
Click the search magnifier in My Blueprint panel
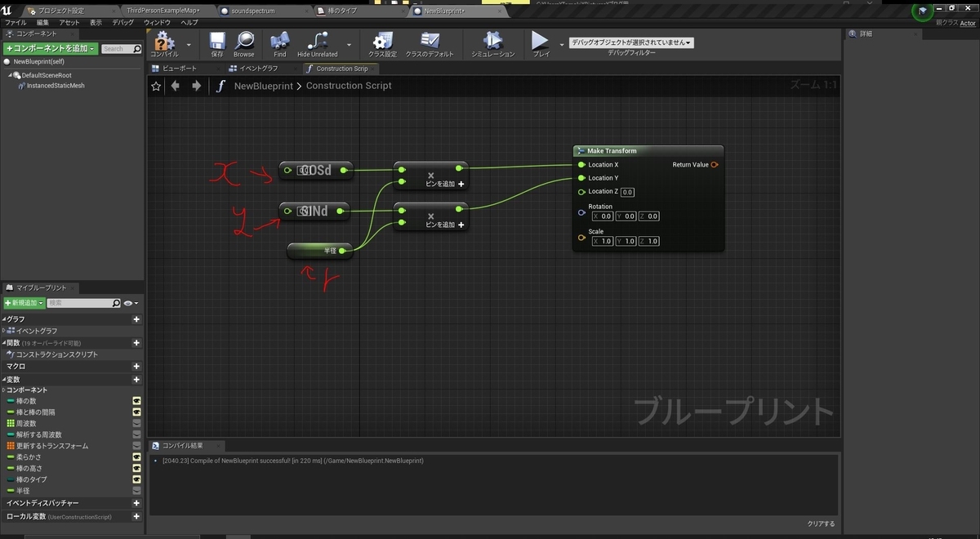(x=116, y=303)
